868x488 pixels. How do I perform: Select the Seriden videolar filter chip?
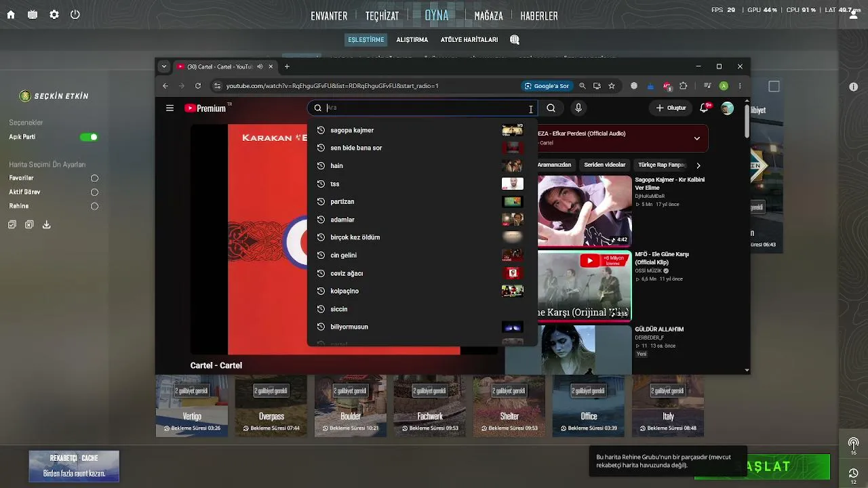[x=605, y=165]
